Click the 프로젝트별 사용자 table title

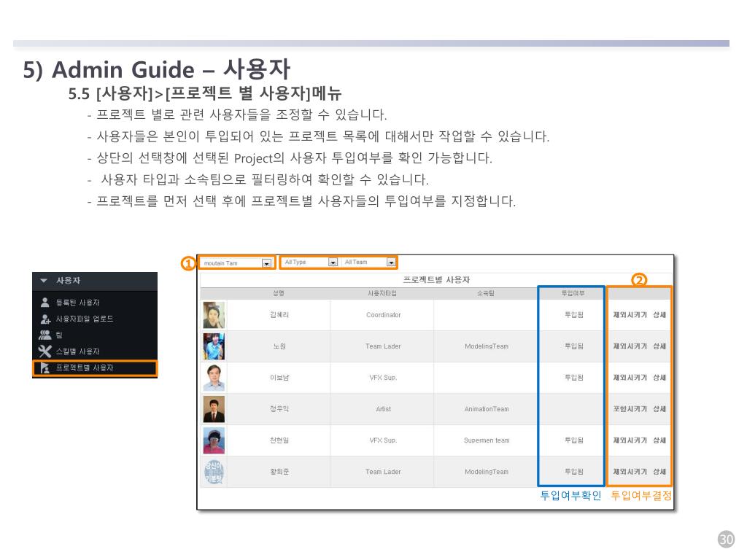(436, 279)
